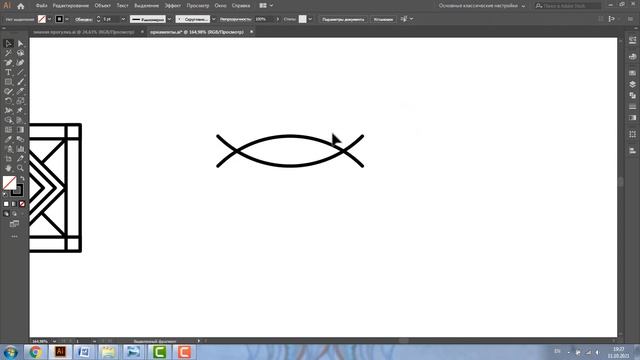The height and width of the screenshot is (360, 640).
Task: Open the Объект menu
Action: click(102, 6)
